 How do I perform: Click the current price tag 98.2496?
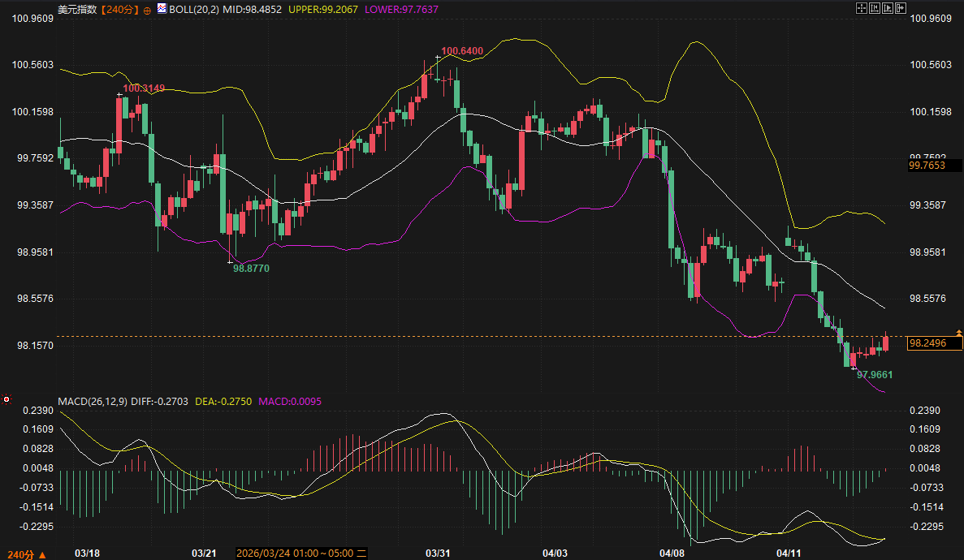(x=934, y=343)
